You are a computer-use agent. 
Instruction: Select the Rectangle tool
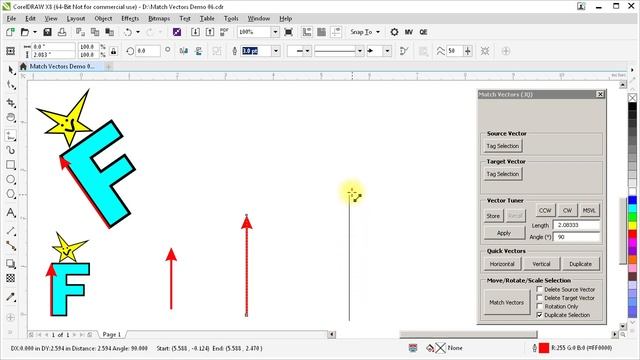tap(11, 165)
